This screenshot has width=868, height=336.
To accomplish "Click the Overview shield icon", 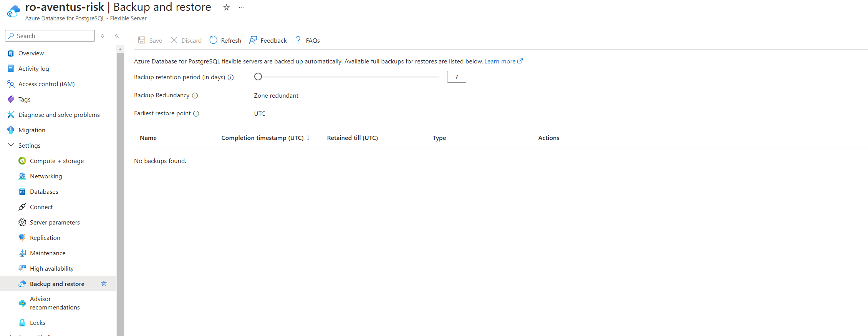I will click(11, 53).
